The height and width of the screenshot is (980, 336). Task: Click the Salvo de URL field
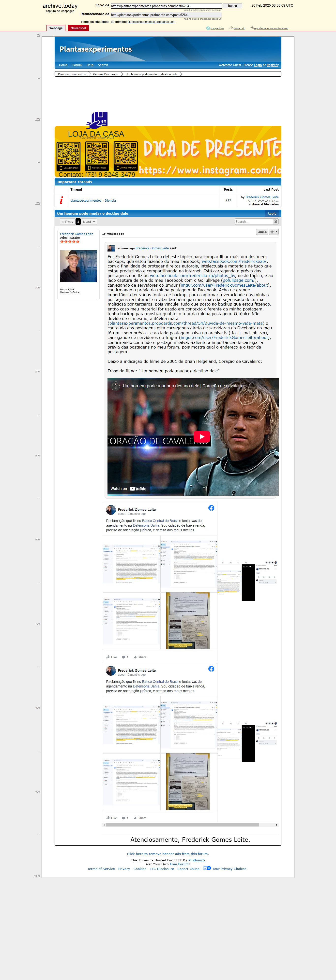166,6
